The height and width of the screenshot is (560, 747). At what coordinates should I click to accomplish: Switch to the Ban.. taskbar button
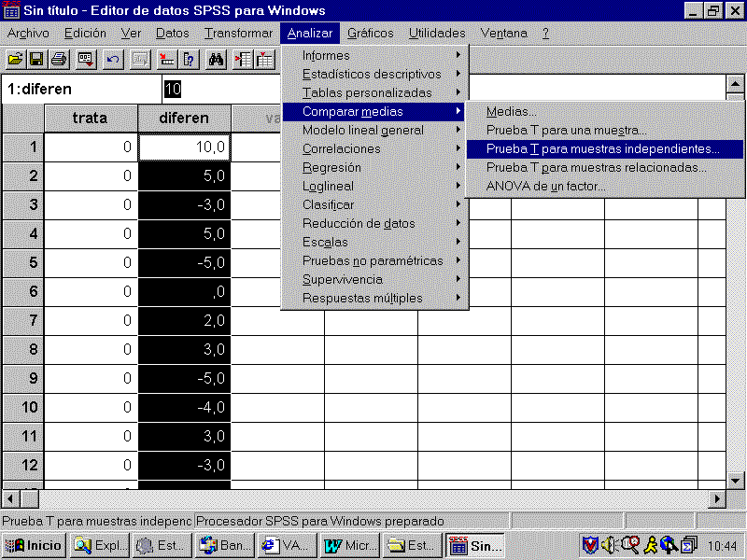[225, 545]
